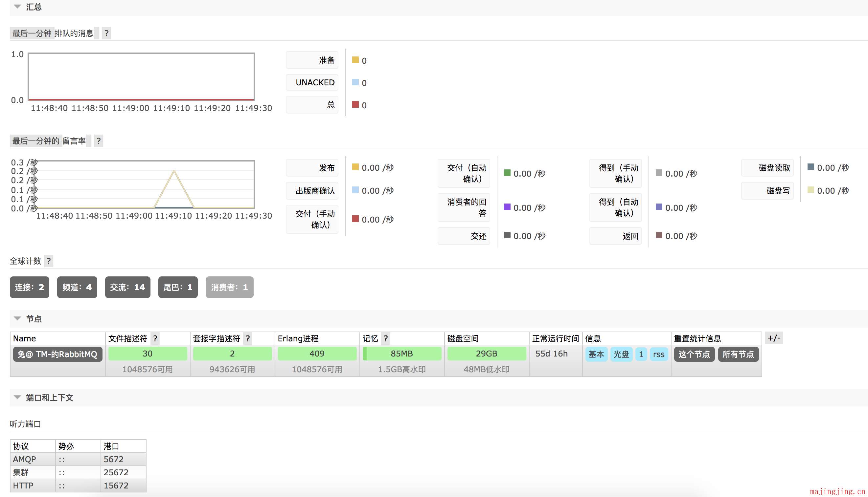The height and width of the screenshot is (497, 868).
Task: Open the 尾巴: 1 count
Action: tap(178, 288)
